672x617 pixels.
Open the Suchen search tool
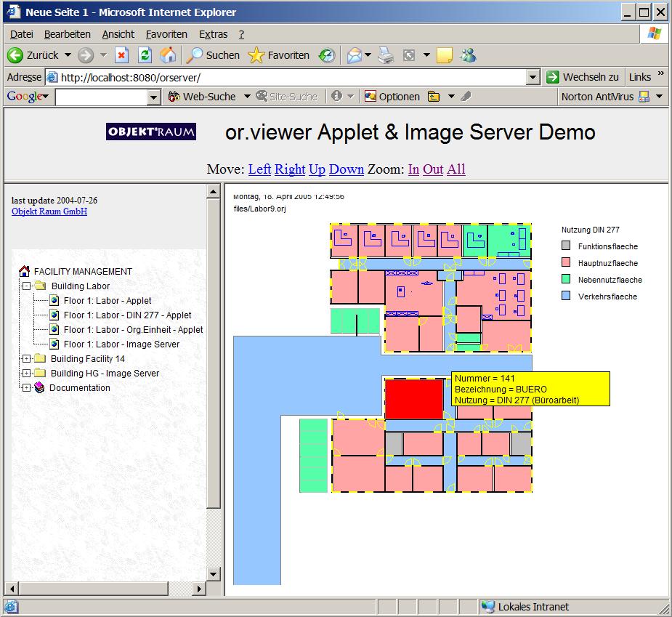(213, 55)
